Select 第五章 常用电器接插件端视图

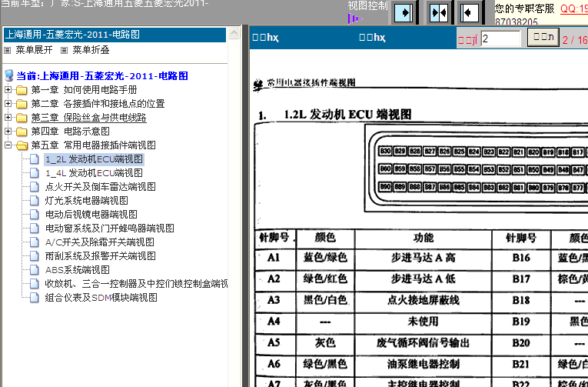(93, 145)
